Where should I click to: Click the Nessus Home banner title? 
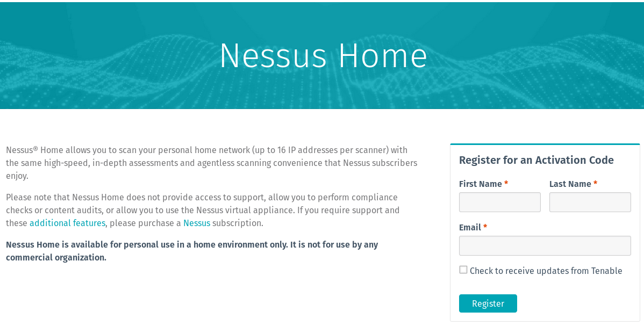pos(323,56)
